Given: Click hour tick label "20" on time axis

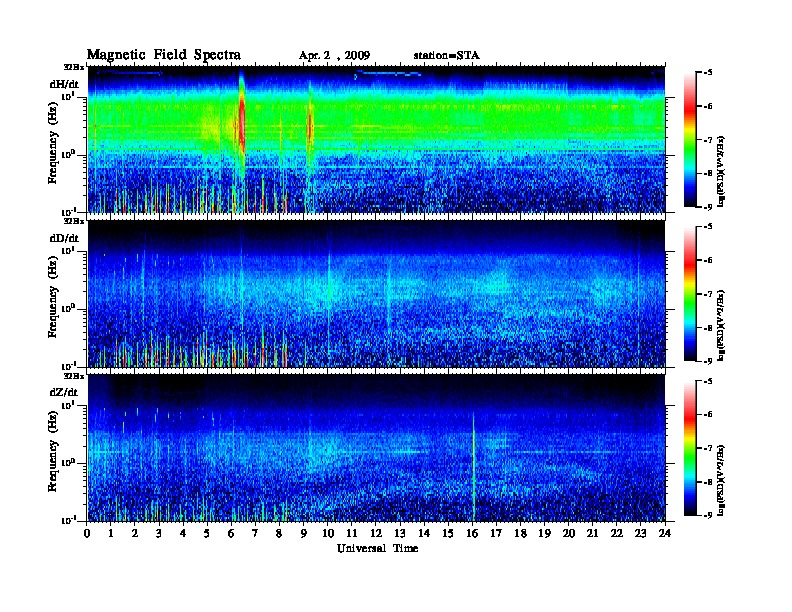Looking at the screenshot, I should 569,533.
